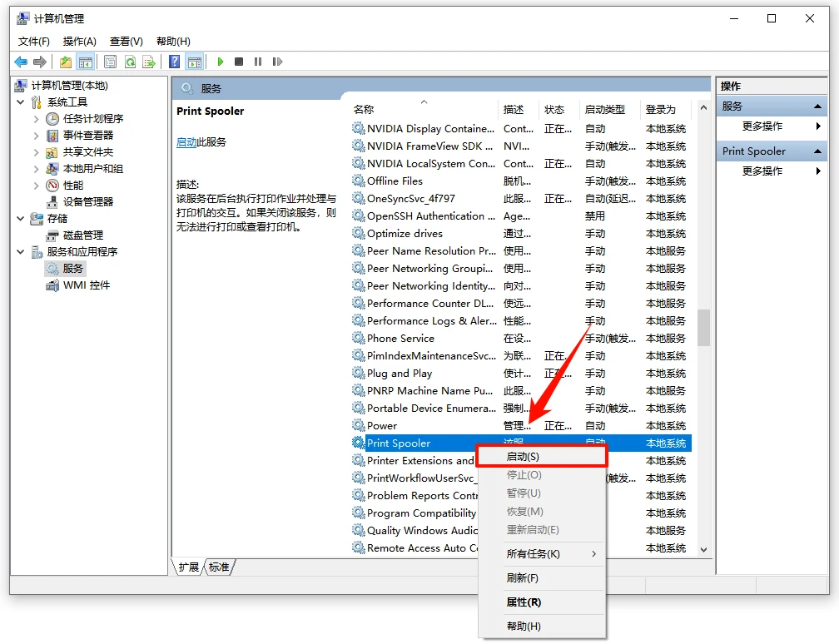Click the Forward arrow toolbar icon
839x644 pixels.
click(40, 62)
